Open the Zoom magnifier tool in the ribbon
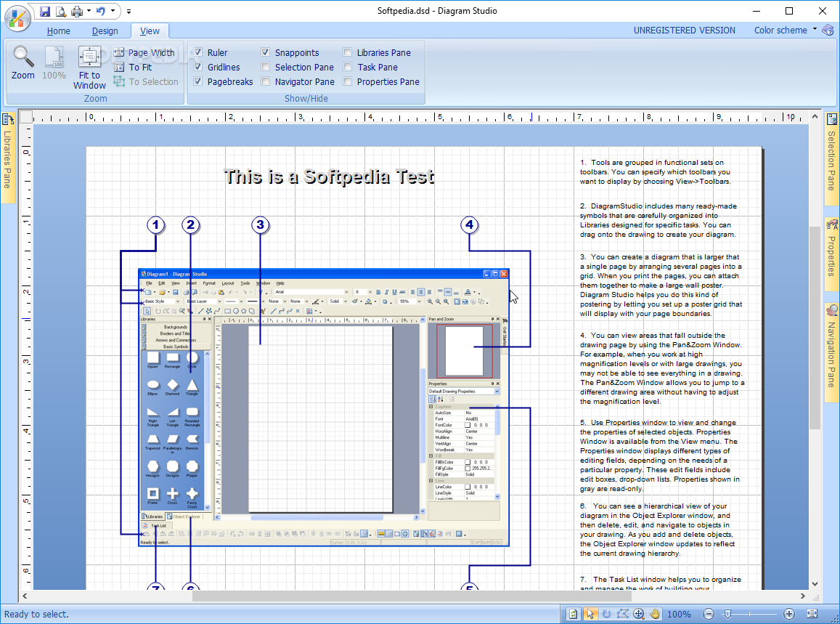This screenshot has width=840, height=624. pos(23,57)
